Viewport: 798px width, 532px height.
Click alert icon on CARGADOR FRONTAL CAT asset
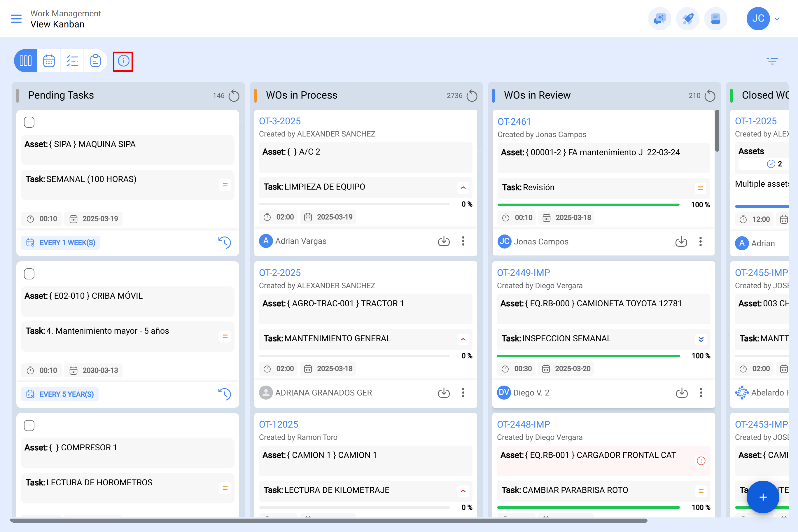click(701, 461)
